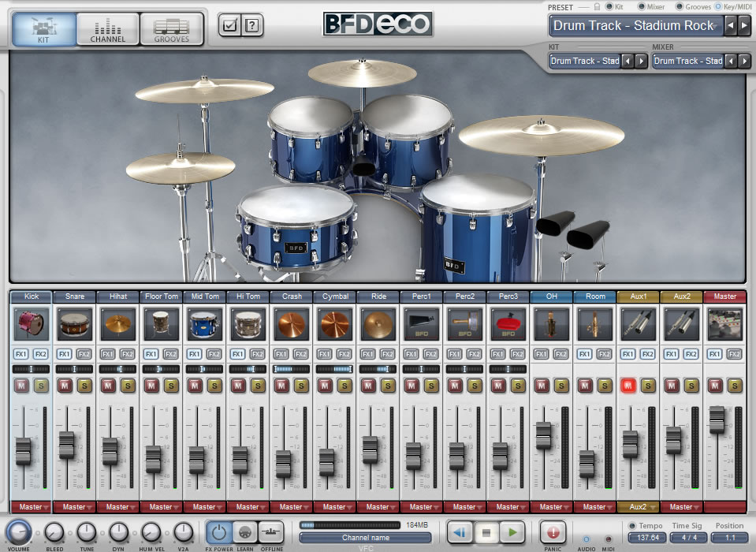This screenshot has height=552, width=756.
Task: Start groove playback with the green play button
Action: pyautogui.click(x=512, y=533)
